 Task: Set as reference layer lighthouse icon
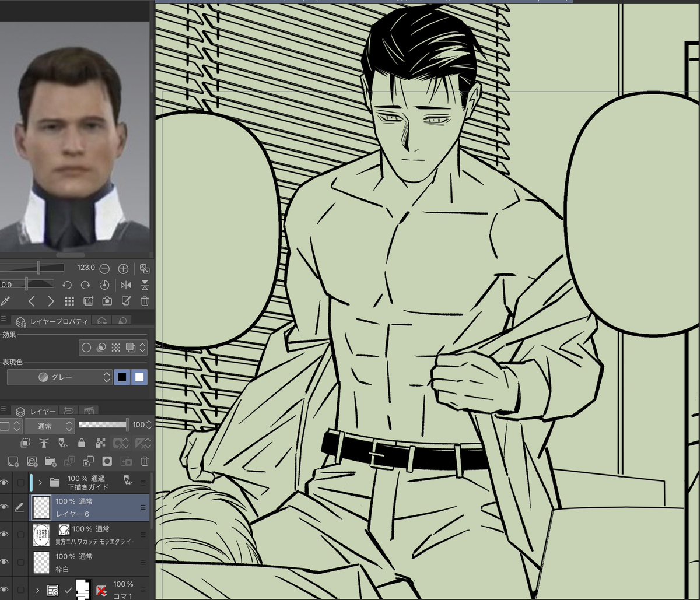pos(44,443)
